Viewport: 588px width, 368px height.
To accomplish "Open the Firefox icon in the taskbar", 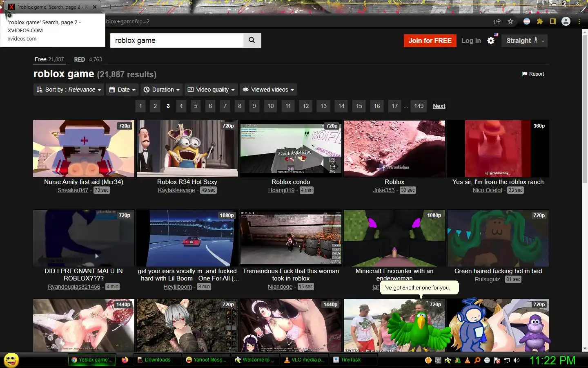I will [x=125, y=360].
